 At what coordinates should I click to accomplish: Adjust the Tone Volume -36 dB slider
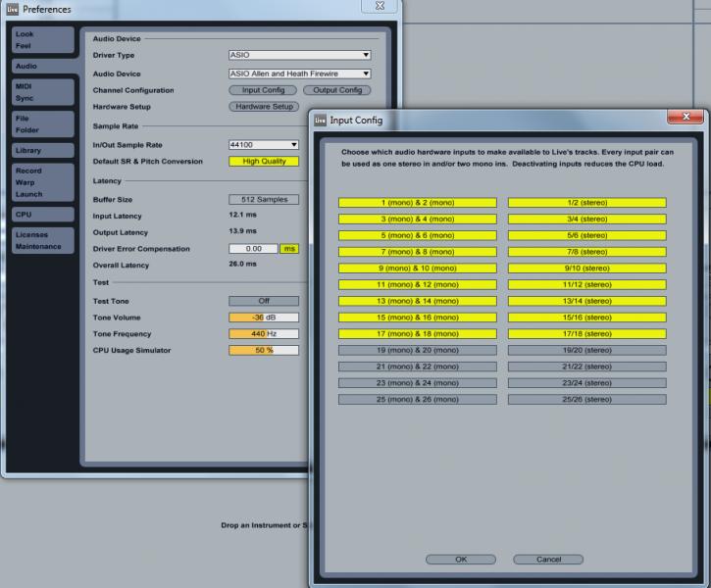coord(264,318)
